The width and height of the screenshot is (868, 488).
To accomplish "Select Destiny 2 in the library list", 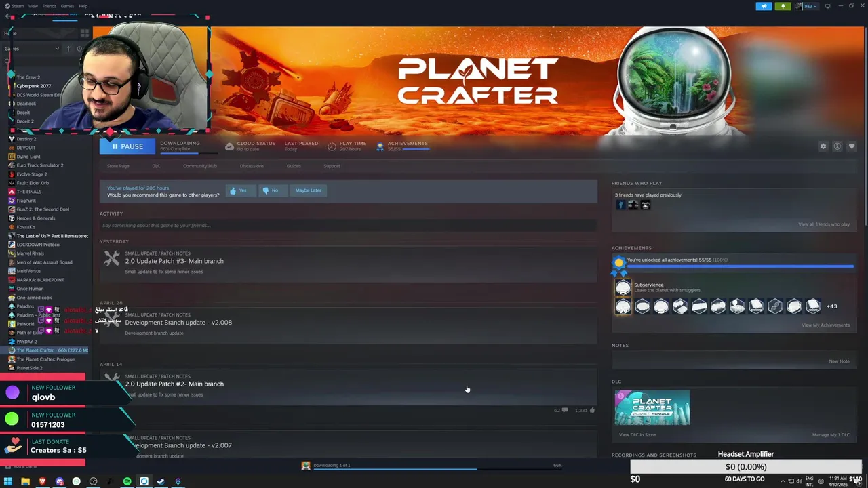I will coord(26,139).
